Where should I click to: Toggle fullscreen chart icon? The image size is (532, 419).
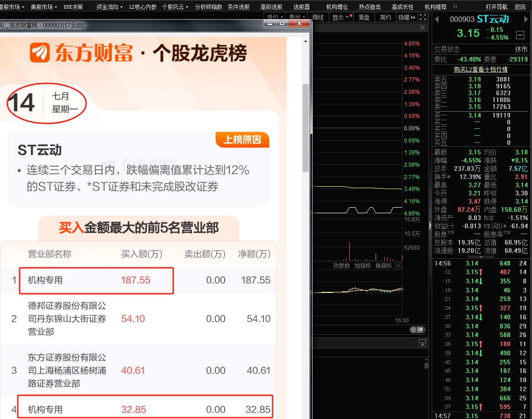click(423, 17)
